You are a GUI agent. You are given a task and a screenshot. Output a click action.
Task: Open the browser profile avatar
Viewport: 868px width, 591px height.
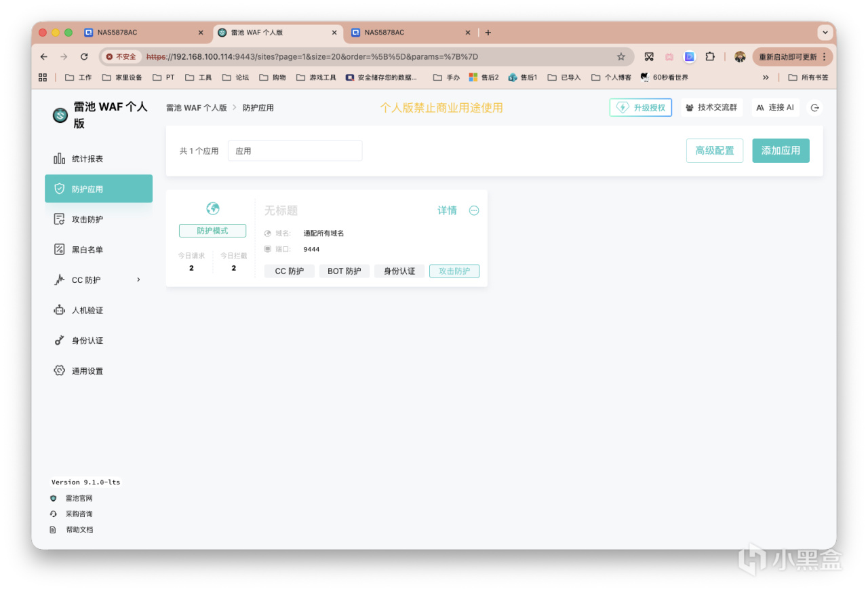740,57
